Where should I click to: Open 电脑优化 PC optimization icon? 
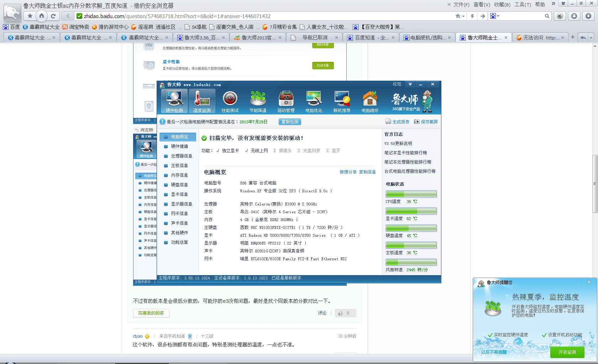pos(314,101)
